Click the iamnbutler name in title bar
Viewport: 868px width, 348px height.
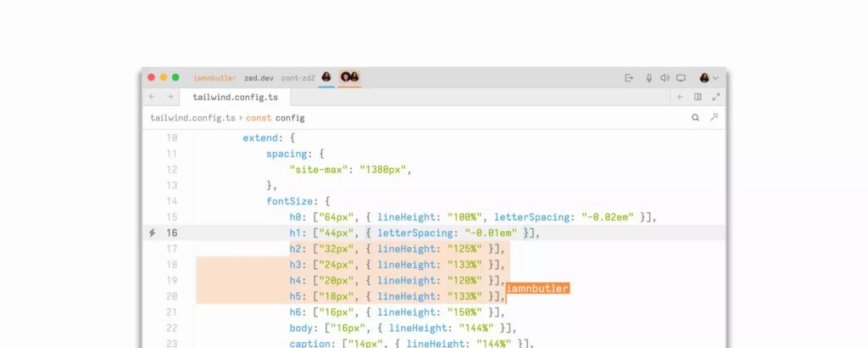tap(214, 78)
